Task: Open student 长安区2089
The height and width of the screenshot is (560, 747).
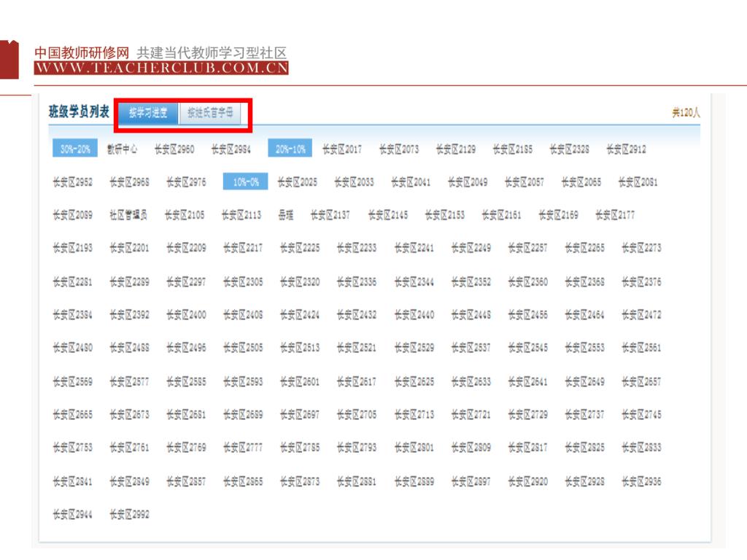Action: coord(72,215)
